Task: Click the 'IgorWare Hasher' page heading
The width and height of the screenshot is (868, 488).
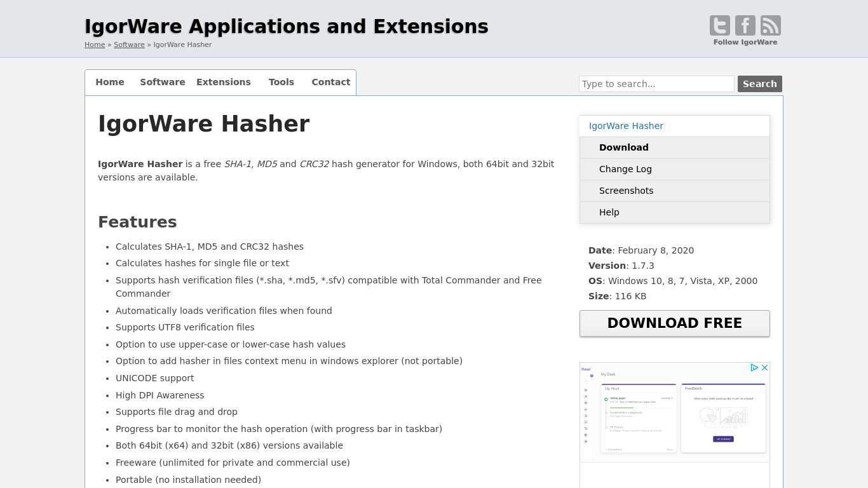Action: 204,124
